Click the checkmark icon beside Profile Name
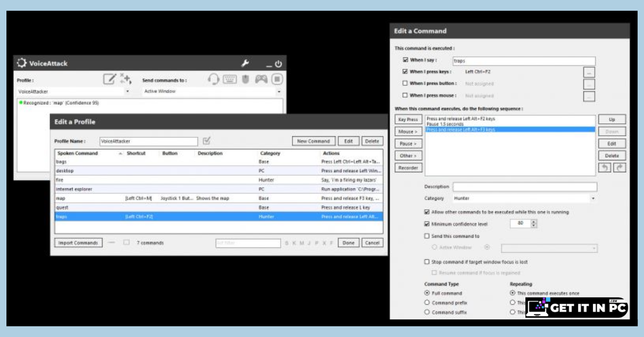The image size is (644, 337). (207, 141)
